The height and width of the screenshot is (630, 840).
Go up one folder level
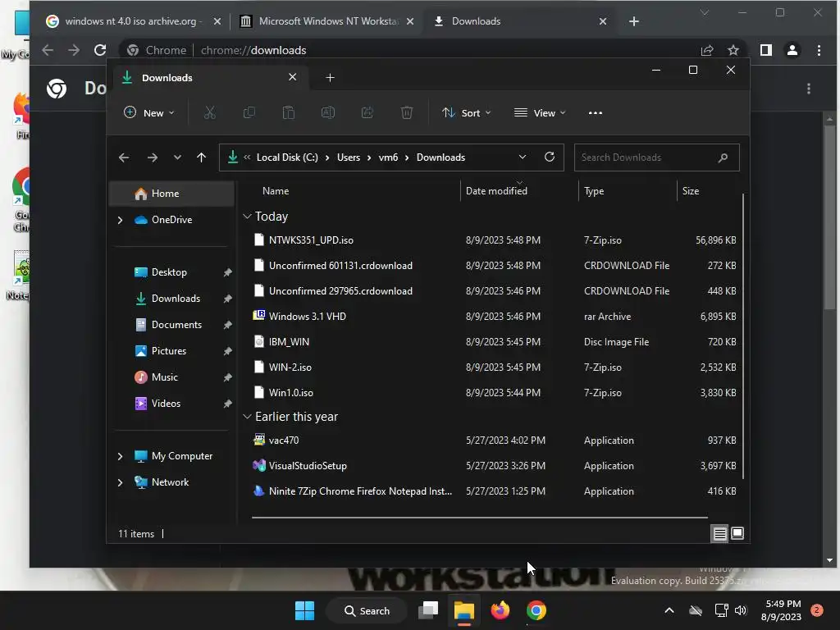(x=202, y=157)
